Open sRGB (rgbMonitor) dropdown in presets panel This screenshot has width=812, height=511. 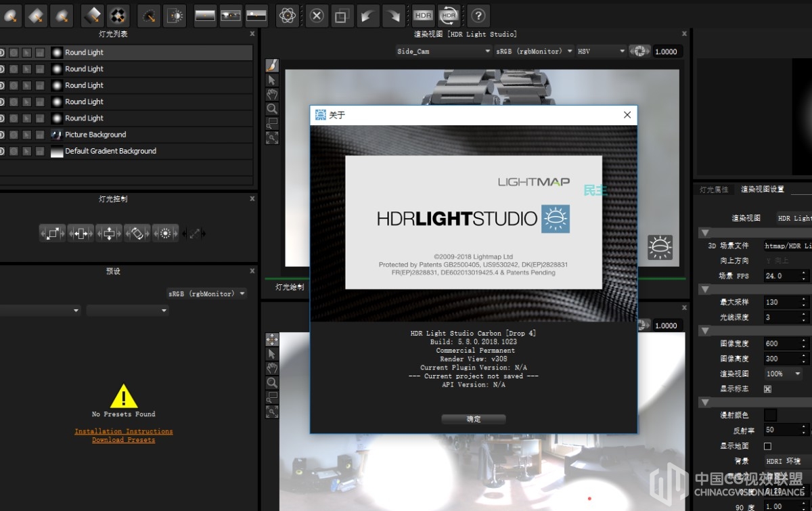point(206,294)
